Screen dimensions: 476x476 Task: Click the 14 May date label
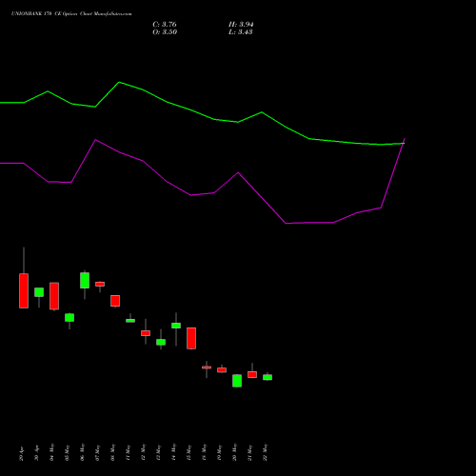pos(173,452)
